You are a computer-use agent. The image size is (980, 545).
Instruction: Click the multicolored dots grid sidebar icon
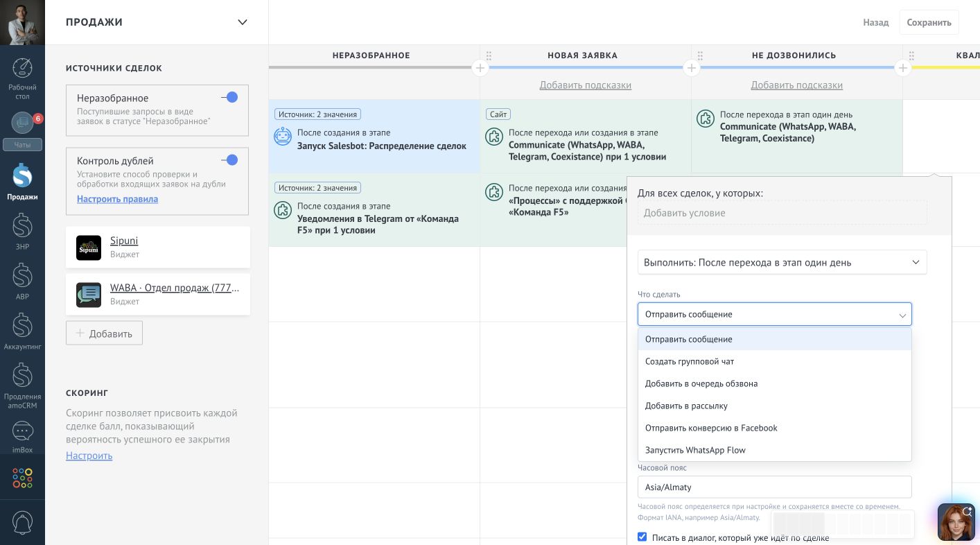click(22, 478)
